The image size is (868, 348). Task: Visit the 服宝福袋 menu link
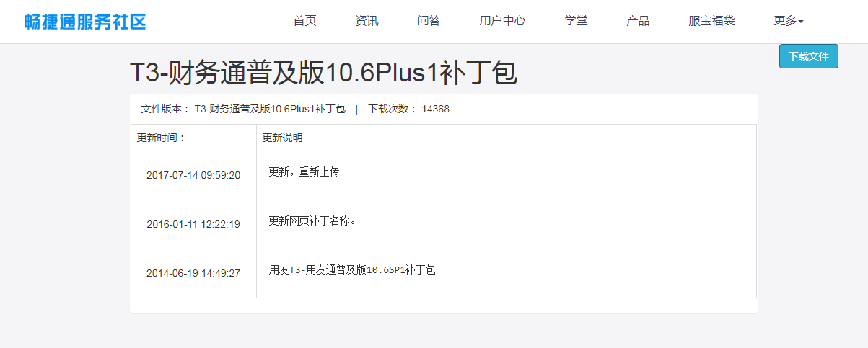tap(711, 21)
